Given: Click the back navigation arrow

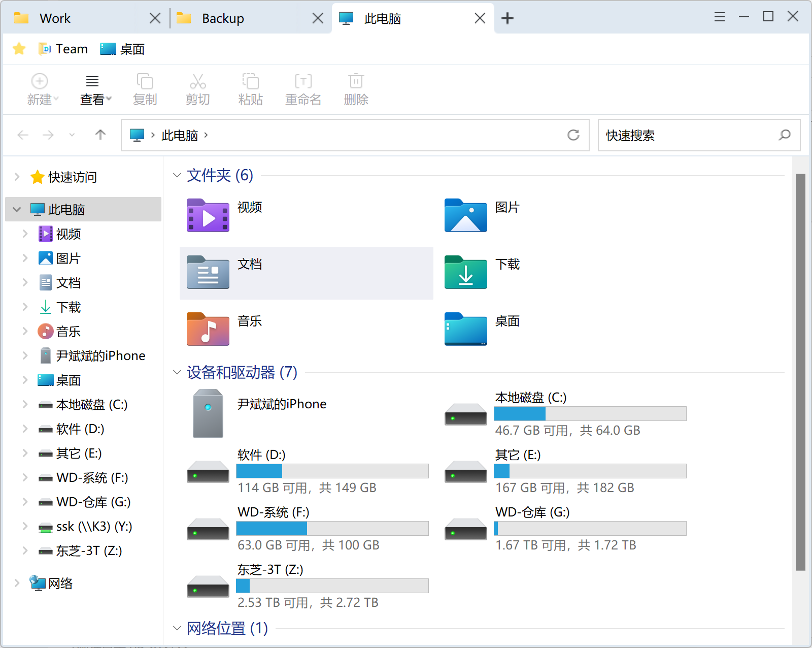Looking at the screenshot, I should pyautogui.click(x=22, y=135).
